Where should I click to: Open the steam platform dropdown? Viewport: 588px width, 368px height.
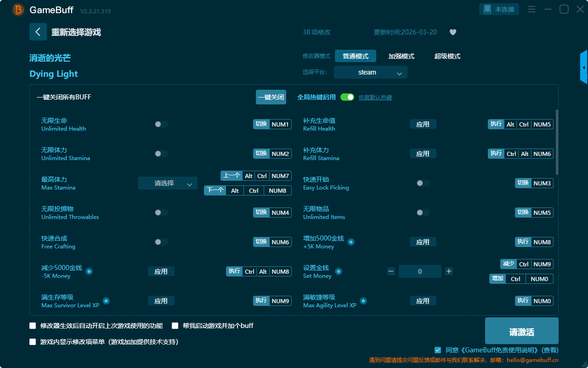pos(371,72)
